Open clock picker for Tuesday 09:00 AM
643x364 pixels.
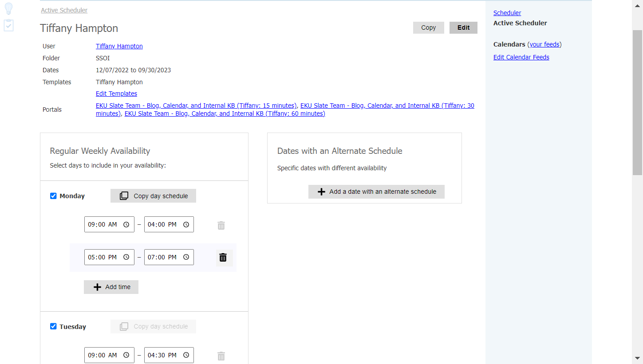[126, 355]
